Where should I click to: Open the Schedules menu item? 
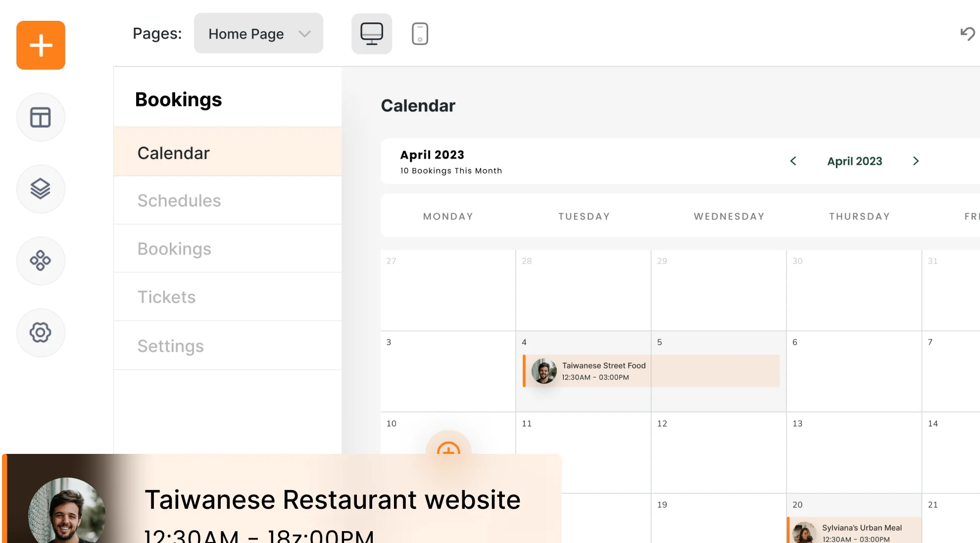[228, 200]
